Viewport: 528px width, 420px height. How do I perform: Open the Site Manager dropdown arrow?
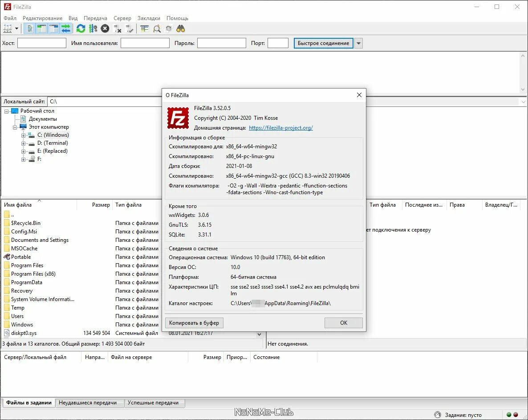click(x=16, y=29)
